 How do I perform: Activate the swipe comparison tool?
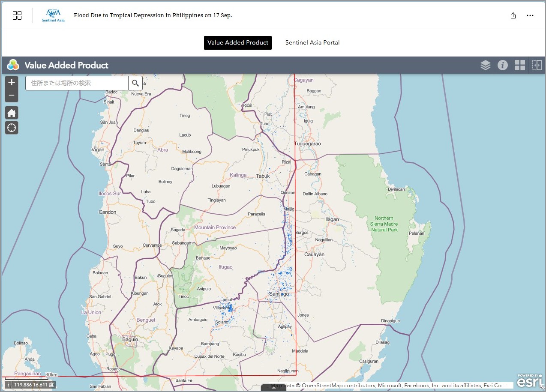tap(537, 65)
